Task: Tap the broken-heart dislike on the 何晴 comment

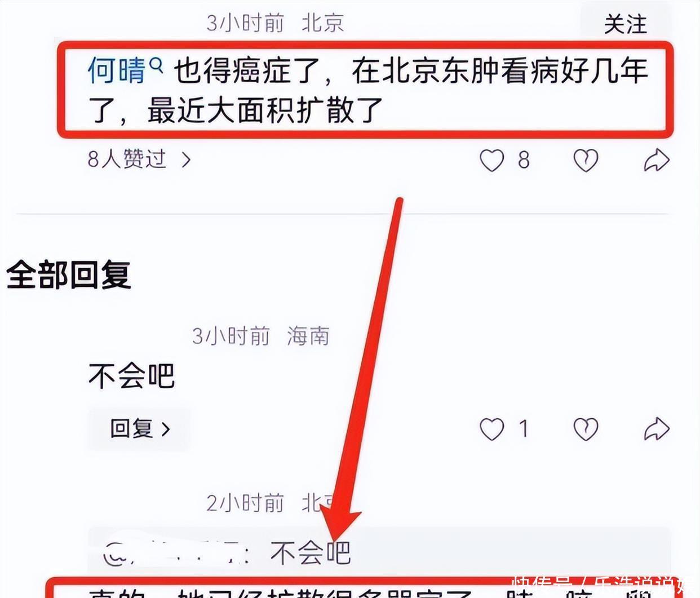Action: (586, 161)
